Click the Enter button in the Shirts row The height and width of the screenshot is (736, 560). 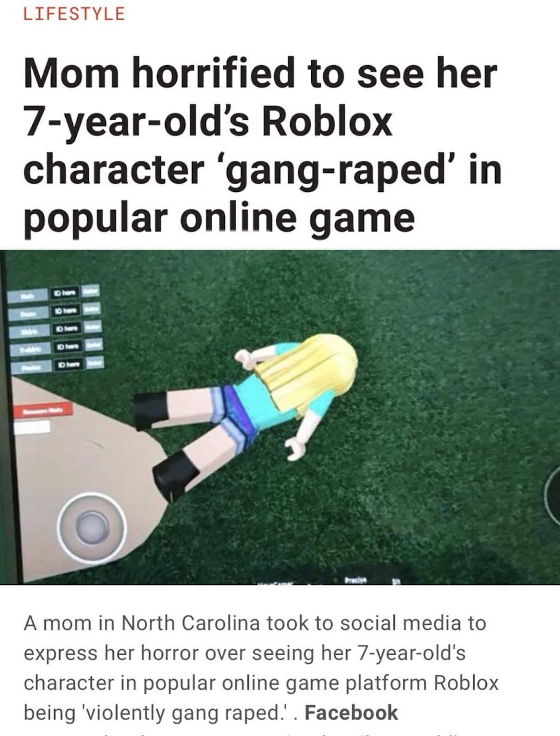[92, 327]
